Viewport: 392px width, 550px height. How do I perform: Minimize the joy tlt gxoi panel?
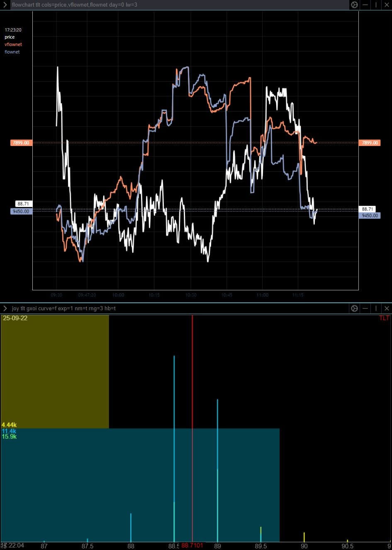click(x=365, y=308)
